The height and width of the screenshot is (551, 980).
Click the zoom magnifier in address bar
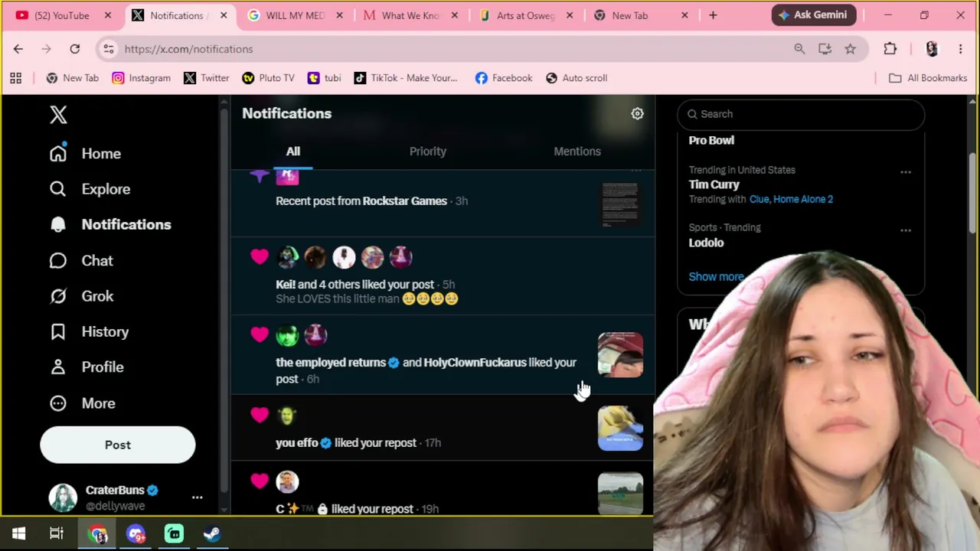pos(799,49)
